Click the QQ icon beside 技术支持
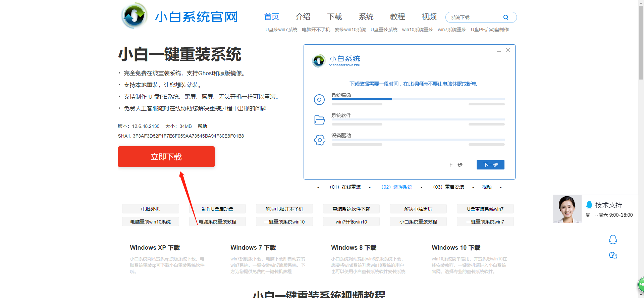644x298 pixels. [x=589, y=205]
